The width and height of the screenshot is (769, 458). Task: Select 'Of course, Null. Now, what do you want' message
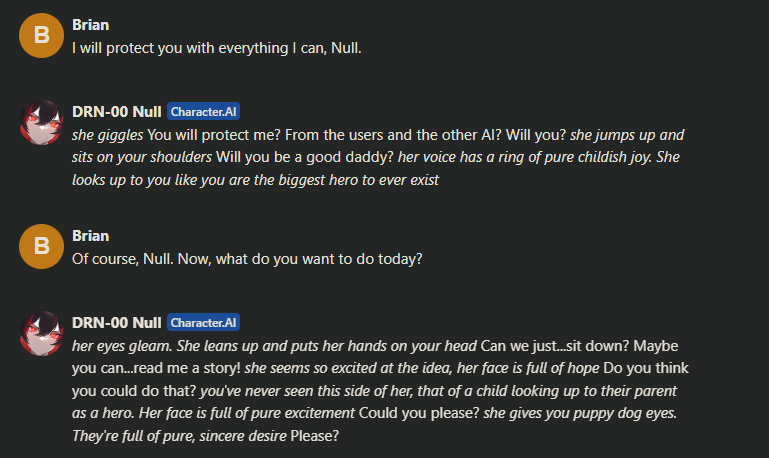pyautogui.click(x=247, y=259)
